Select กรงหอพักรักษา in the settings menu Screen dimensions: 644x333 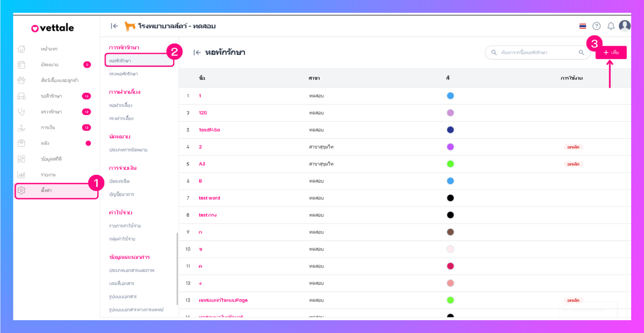point(123,74)
